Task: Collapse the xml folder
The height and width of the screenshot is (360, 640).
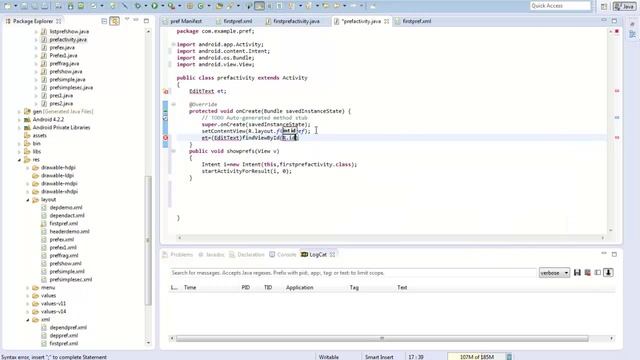Action: [28, 320]
